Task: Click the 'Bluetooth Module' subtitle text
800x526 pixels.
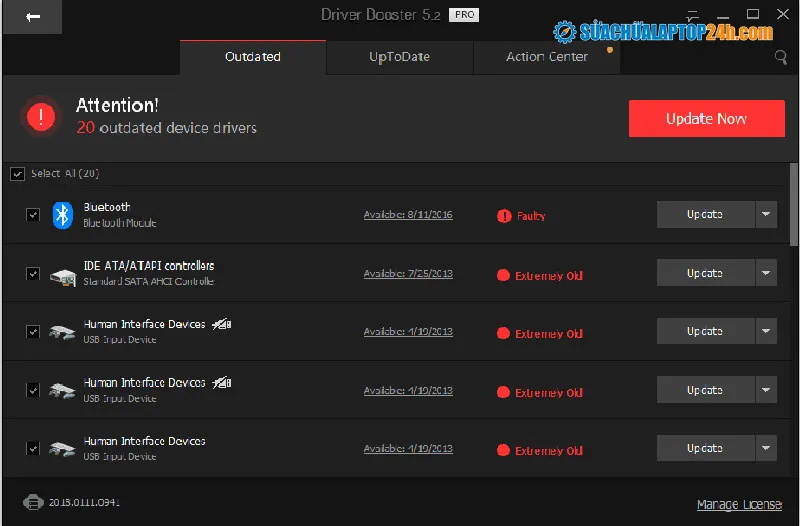Action: coord(120,223)
